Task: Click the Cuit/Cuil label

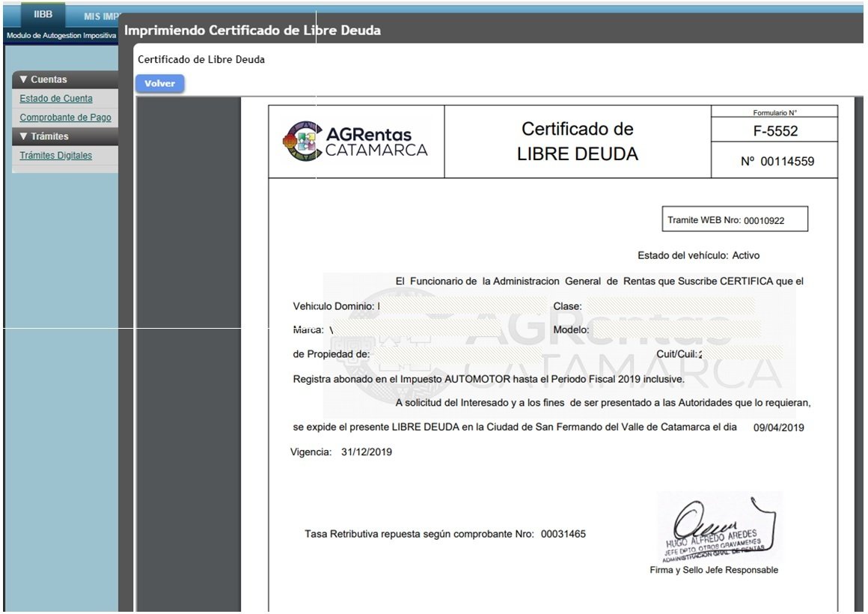Action: (676, 354)
